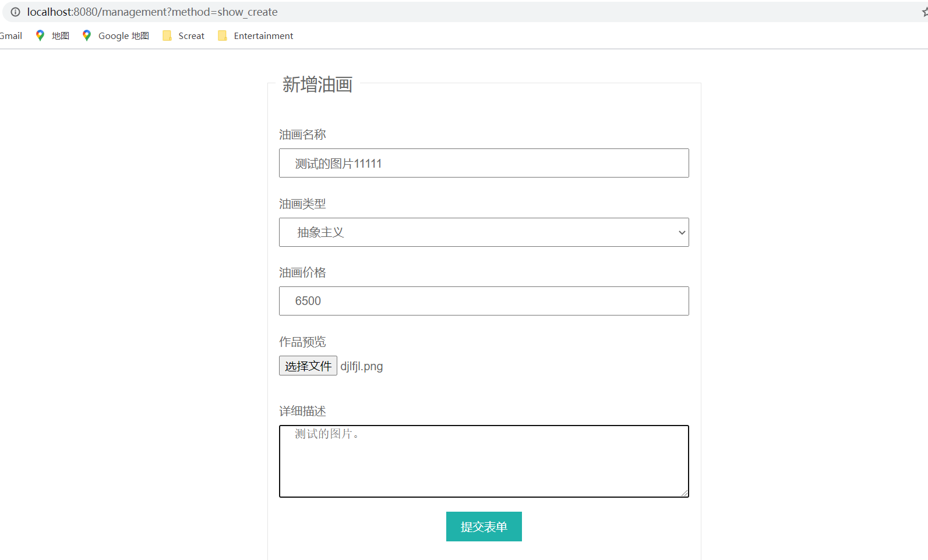
Task: Click the map pin icon beside 地图 bookmark
Action: click(40, 36)
